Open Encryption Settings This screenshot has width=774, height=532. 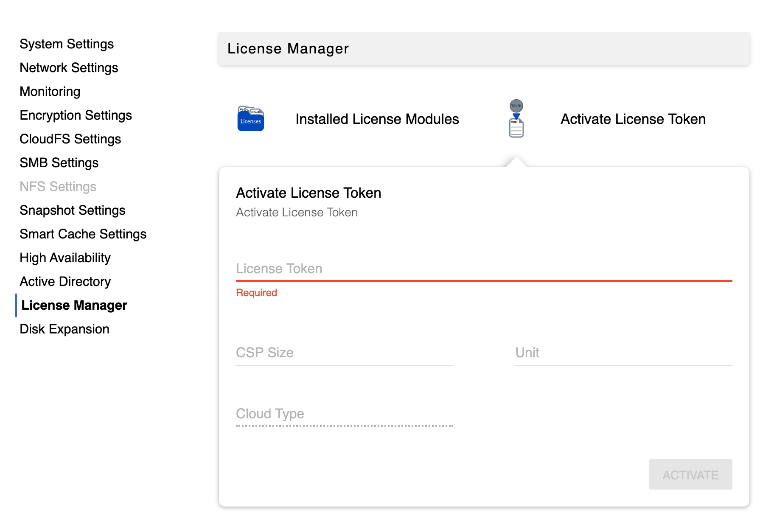(76, 115)
